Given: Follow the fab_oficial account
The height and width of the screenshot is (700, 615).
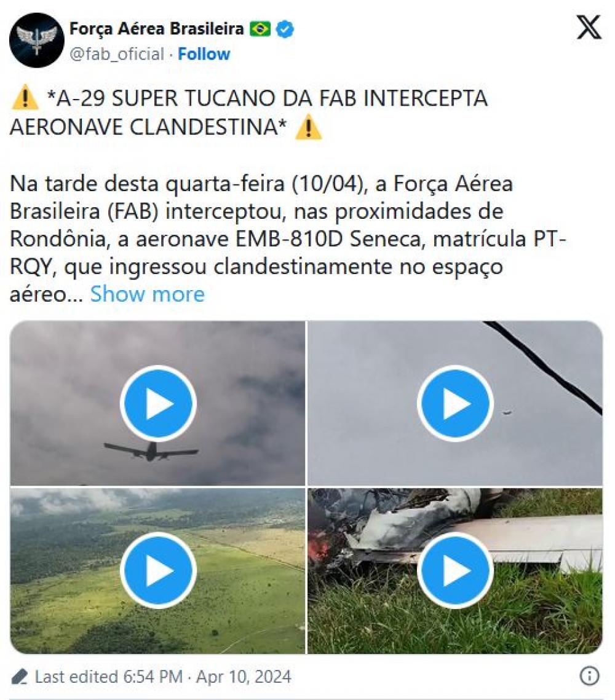Looking at the screenshot, I should (204, 54).
